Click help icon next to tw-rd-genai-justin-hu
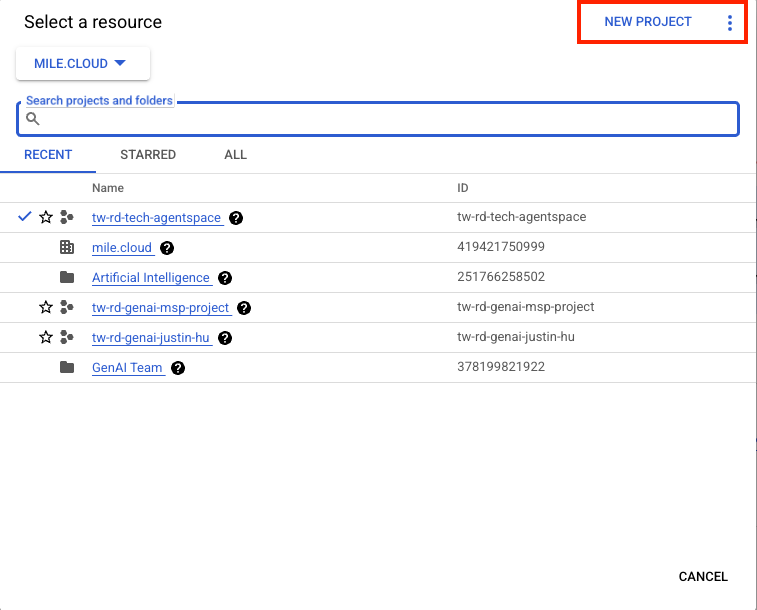This screenshot has height=610, width=757. pos(224,338)
